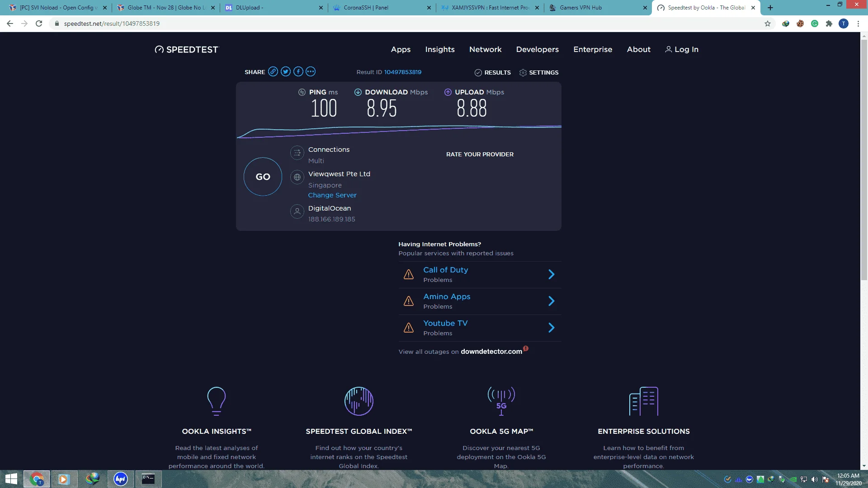Open the Network menu
Viewport: 868px width, 488px height.
click(x=486, y=49)
